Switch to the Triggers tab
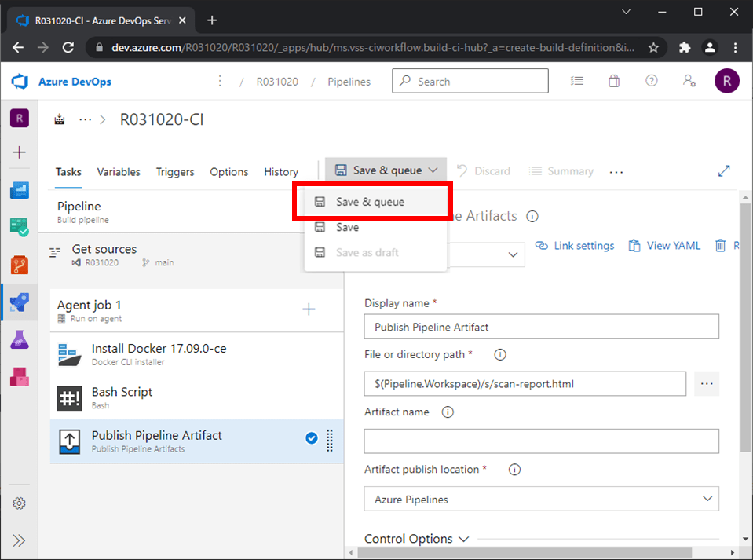Screen dimensions: 753x560 175,172
